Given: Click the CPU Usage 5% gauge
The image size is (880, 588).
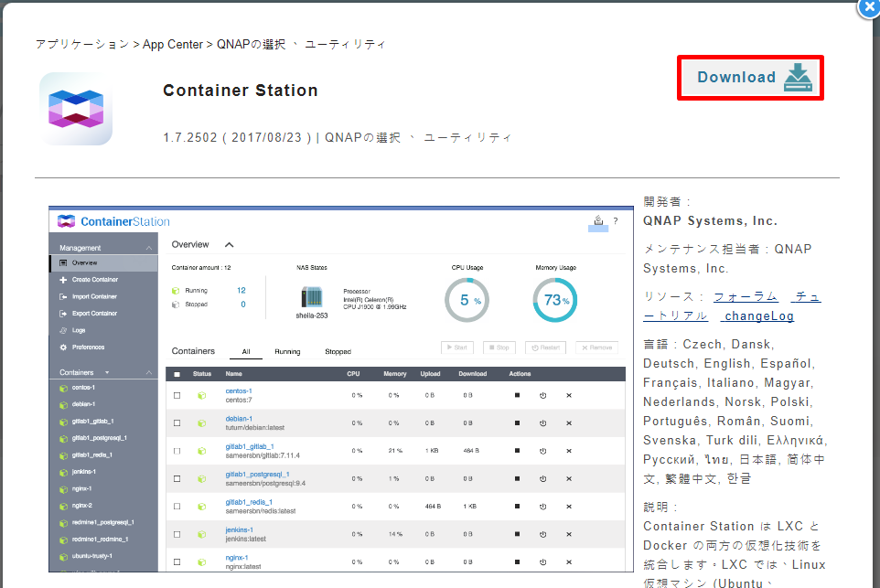Looking at the screenshot, I should tap(467, 300).
